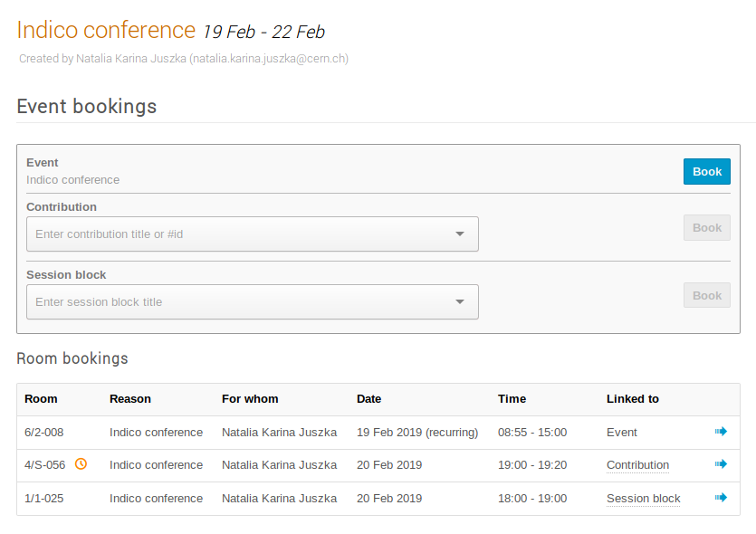Open booking details arrow for room 6/2-008
This screenshot has height=534, width=756.
[721, 432]
